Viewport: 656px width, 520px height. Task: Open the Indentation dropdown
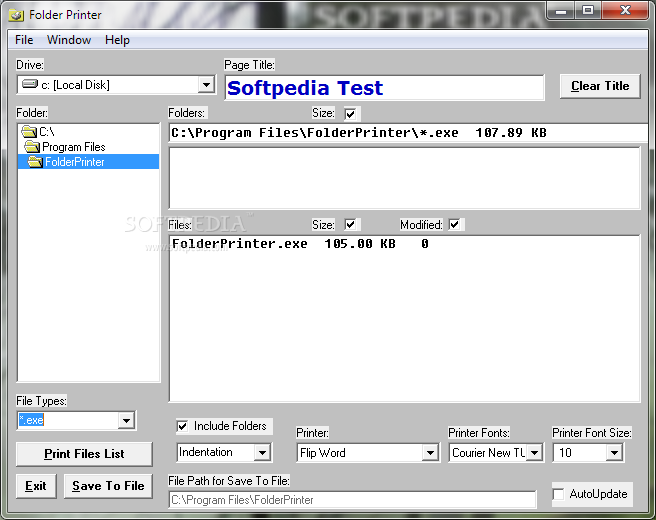coord(262,452)
